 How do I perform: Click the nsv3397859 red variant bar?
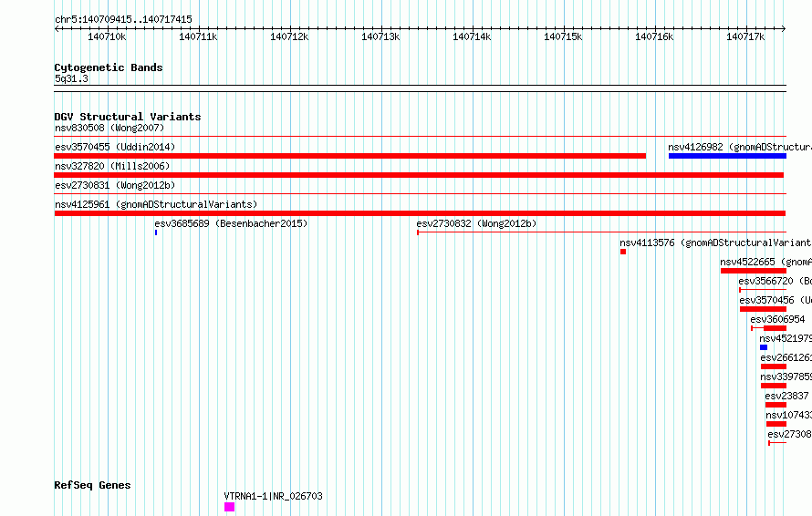(x=773, y=386)
